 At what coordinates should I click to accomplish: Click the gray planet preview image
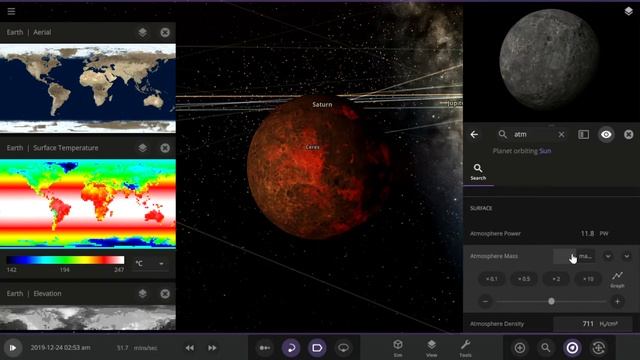tap(549, 60)
